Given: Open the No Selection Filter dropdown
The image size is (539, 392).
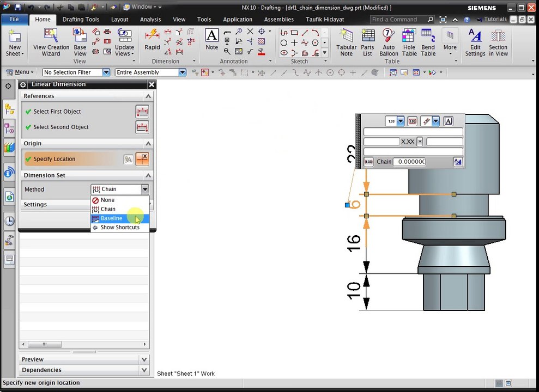Looking at the screenshot, I should (x=106, y=72).
